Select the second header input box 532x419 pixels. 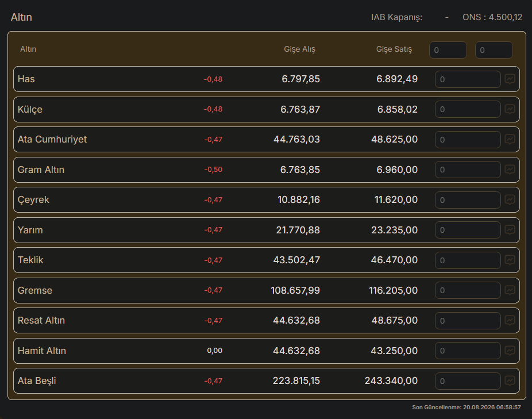click(494, 50)
